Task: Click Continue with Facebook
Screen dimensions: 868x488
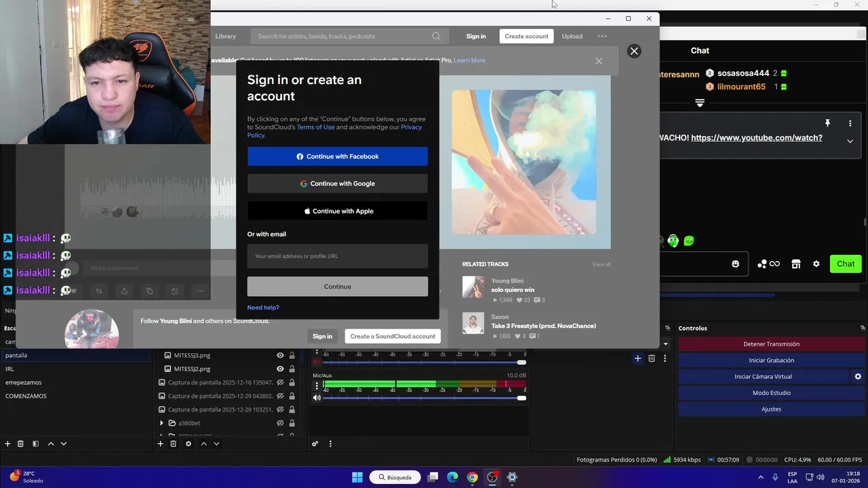Action: pyautogui.click(x=338, y=157)
